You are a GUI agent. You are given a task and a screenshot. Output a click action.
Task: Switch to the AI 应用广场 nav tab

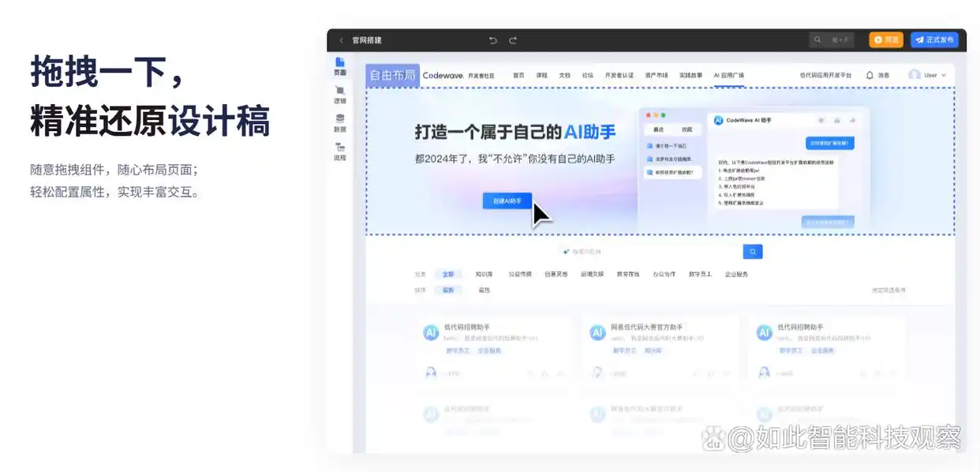pos(728,75)
